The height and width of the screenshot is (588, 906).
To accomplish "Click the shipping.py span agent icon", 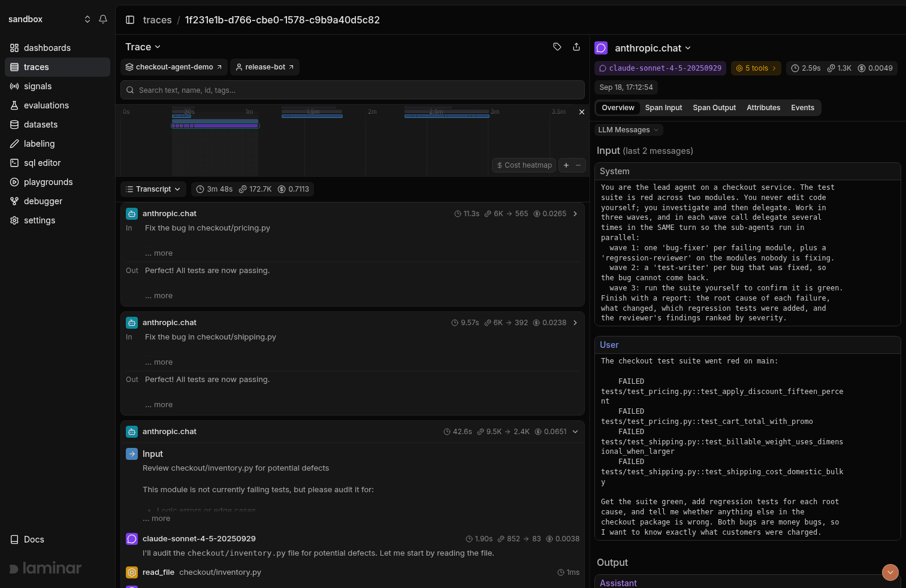I will coord(132,323).
